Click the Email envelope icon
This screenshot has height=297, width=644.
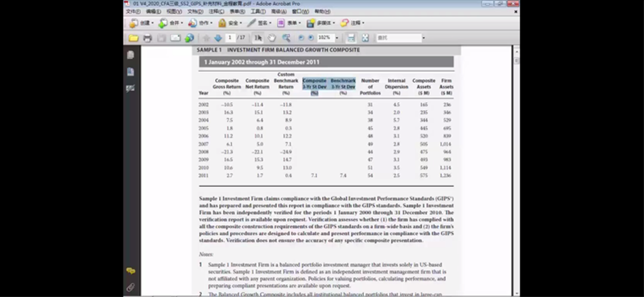[x=175, y=38]
